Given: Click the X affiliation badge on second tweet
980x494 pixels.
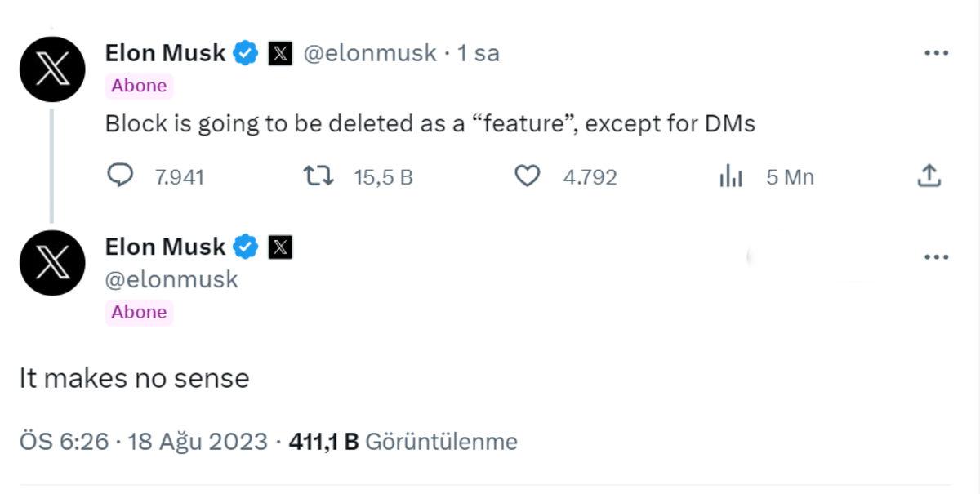Looking at the screenshot, I should click(279, 247).
